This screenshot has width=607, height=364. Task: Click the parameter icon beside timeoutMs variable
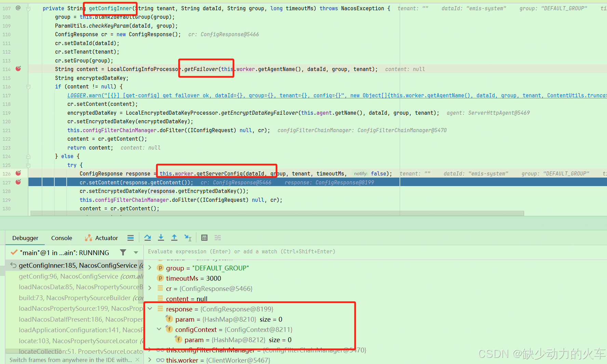tap(160, 278)
